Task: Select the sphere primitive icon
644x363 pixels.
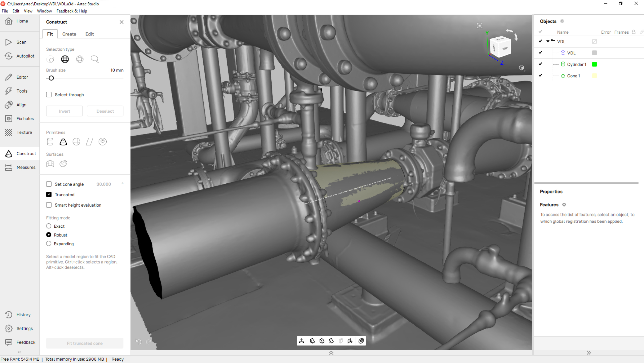Action: [77, 141]
